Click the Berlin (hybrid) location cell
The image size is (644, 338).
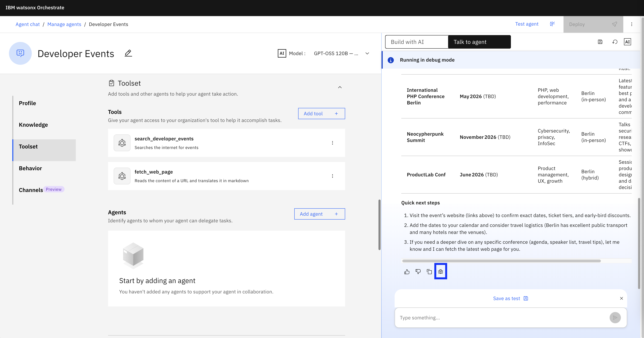tap(590, 175)
